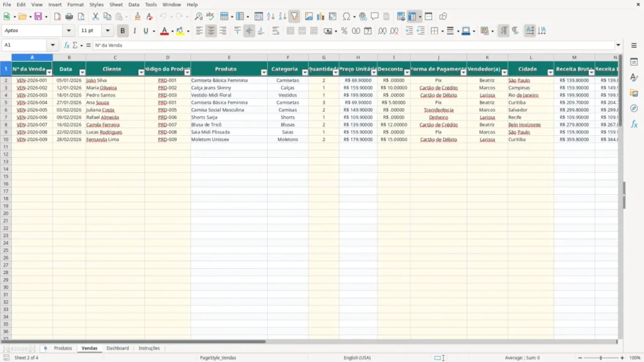Click the 100% zoom level indicator
644x362 pixels.
635,358
